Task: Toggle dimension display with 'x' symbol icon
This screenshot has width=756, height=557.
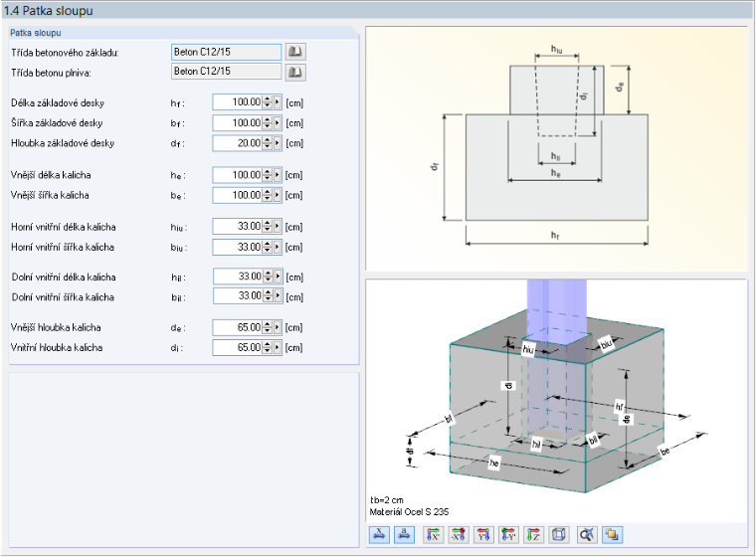Action: click(x=379, y=534)
